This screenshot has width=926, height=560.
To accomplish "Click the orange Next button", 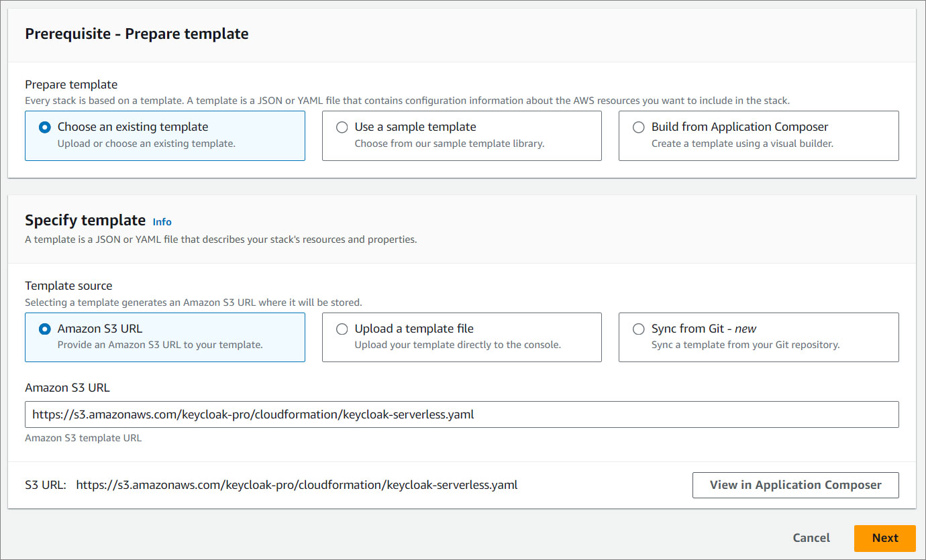I will coord(885,538).
